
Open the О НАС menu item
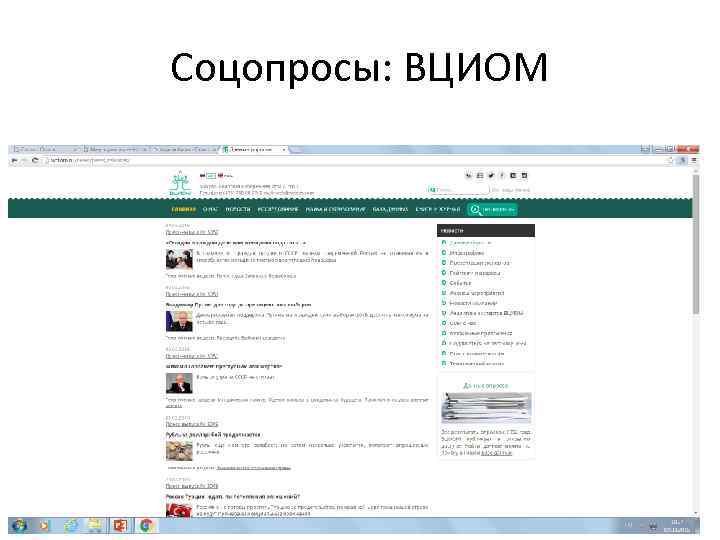210,209
